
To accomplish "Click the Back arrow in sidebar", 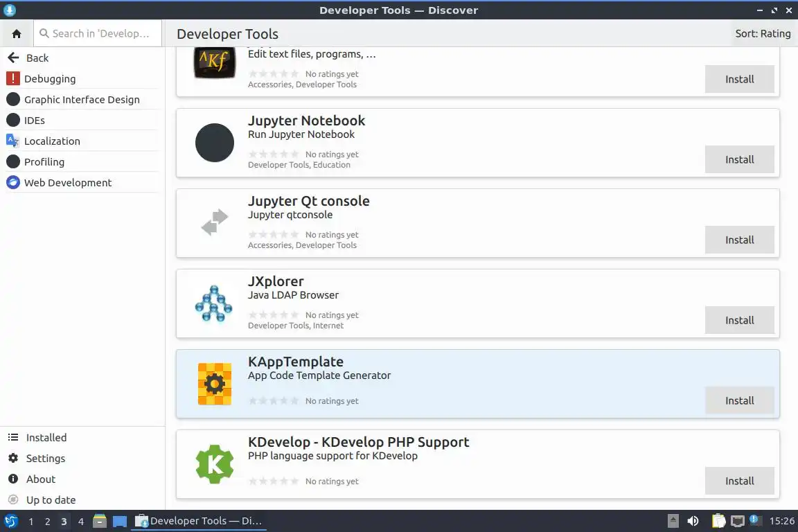I will pos(13,58).
